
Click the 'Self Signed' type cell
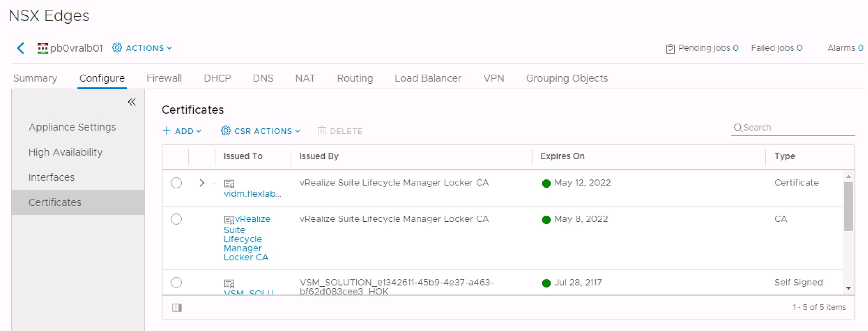798,282
